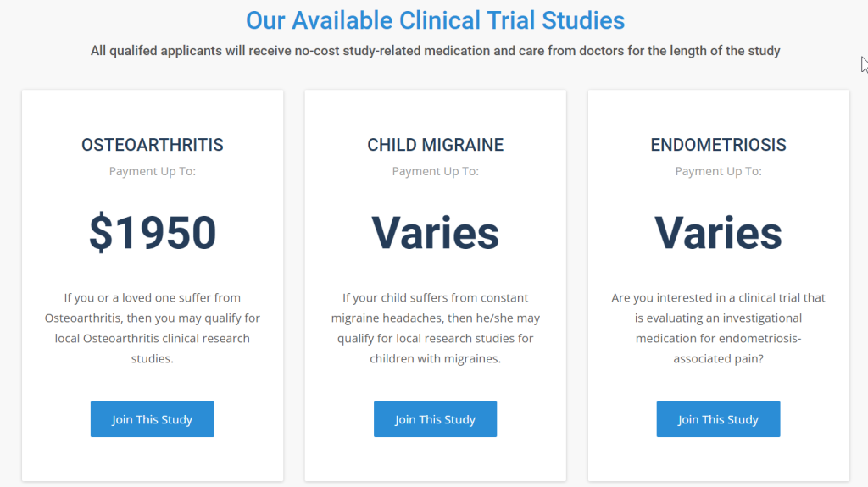Click "Varies" in the Child Migraine card
Image resolution: width=868 pixels, height=487 pixels.
click(x=435, y=233)
